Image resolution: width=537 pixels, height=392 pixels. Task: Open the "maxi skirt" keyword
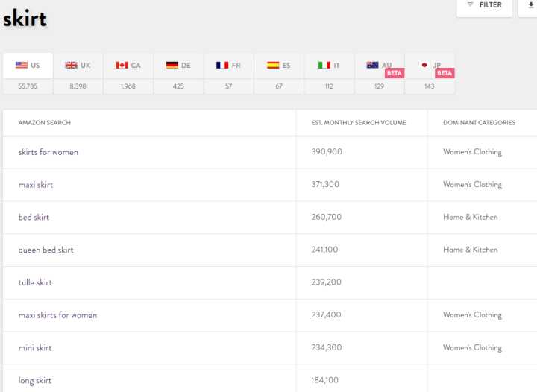36,185
